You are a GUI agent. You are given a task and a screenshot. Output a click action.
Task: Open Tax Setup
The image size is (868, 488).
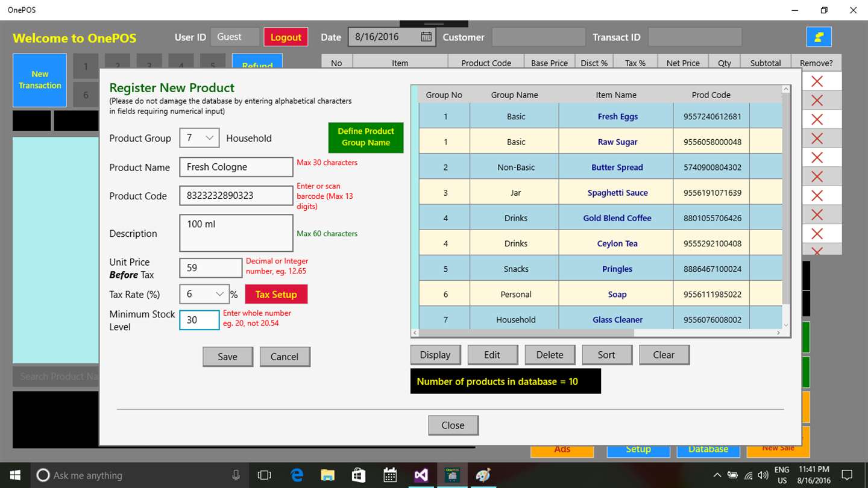[276, 294]
